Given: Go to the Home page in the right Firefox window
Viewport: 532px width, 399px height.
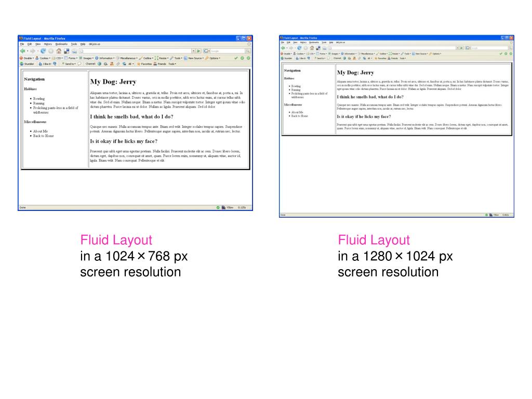Looking at the screenshot, I should (312, 48).
